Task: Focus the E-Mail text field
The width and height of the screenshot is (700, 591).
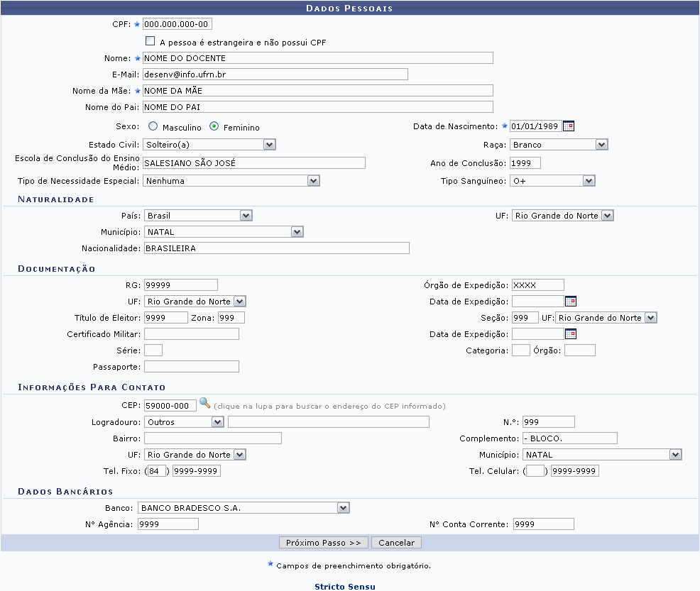Action: (275, 74)
